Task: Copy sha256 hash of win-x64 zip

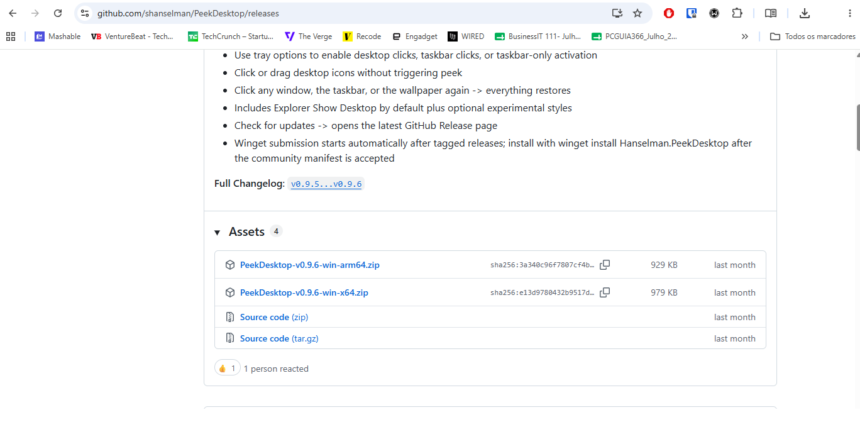Action: [604, 292]
